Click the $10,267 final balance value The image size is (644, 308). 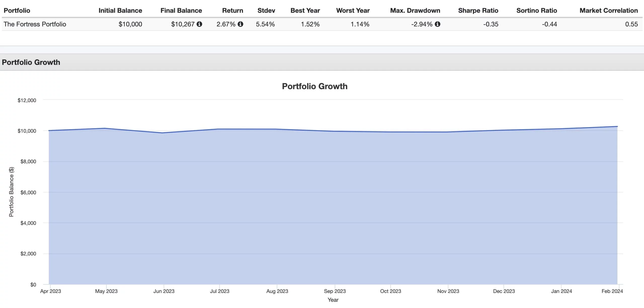(183, 24)
